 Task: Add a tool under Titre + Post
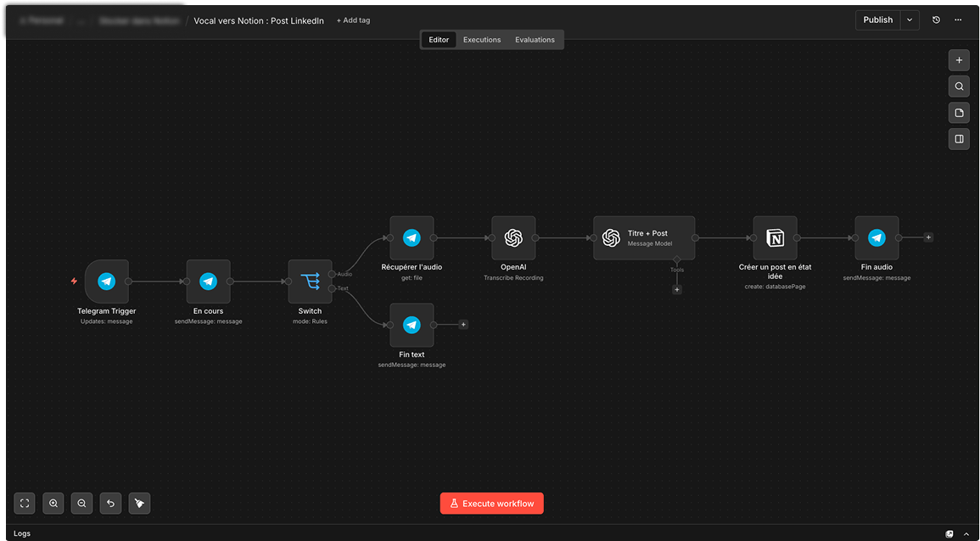click(x=677, y=289)
